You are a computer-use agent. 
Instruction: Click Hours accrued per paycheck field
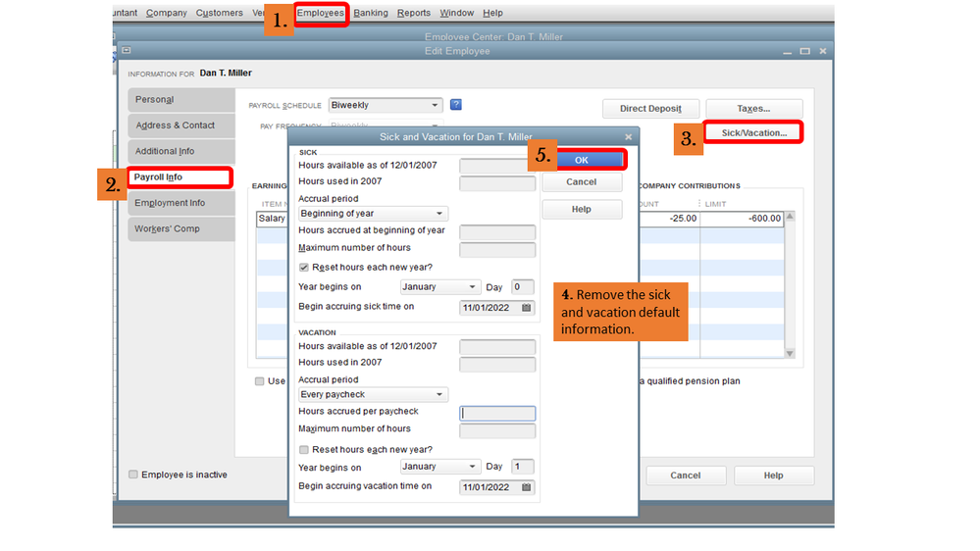(497, 413)
